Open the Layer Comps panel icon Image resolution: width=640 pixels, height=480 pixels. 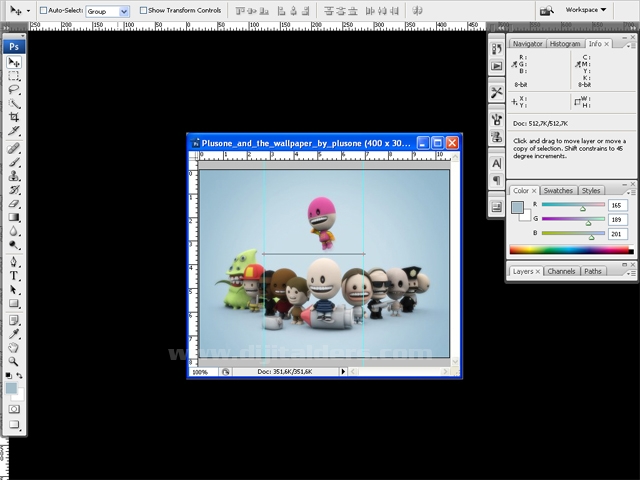(496, 207)
